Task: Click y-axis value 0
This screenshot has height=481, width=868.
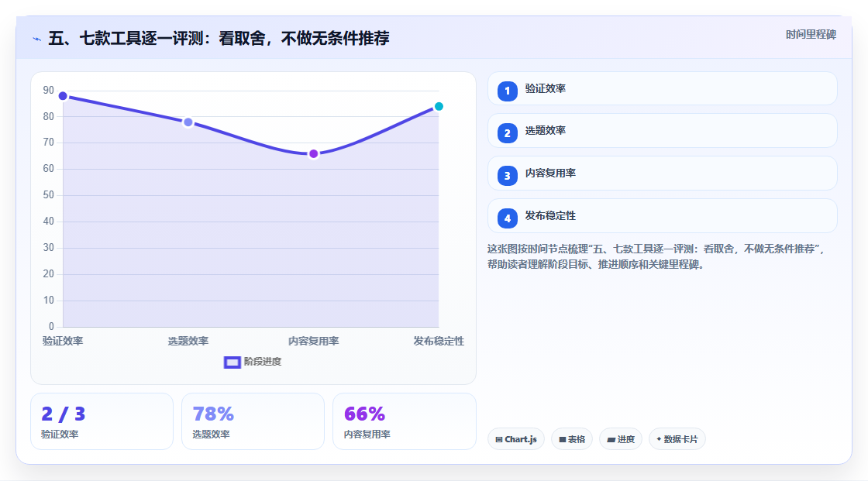Action: (51, 326)
